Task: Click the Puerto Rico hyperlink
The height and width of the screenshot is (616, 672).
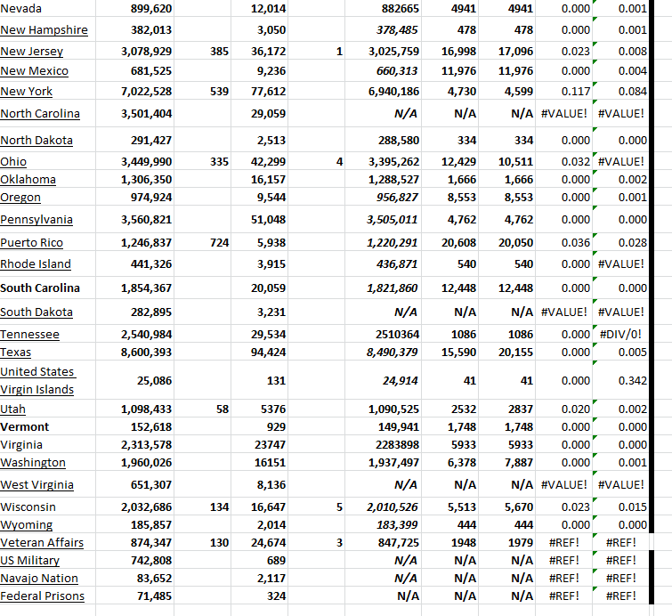Action: pos(34,243)
